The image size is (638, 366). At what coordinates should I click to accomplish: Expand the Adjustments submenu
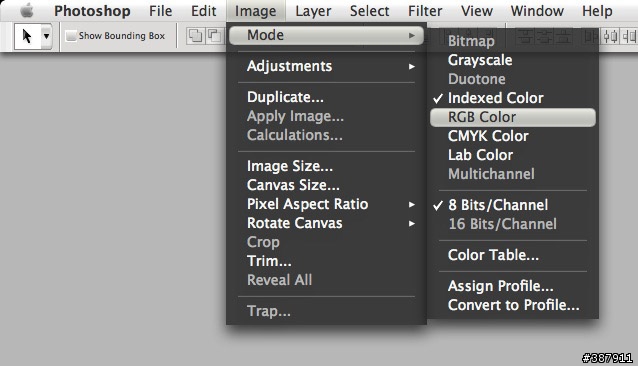point(326,66)
